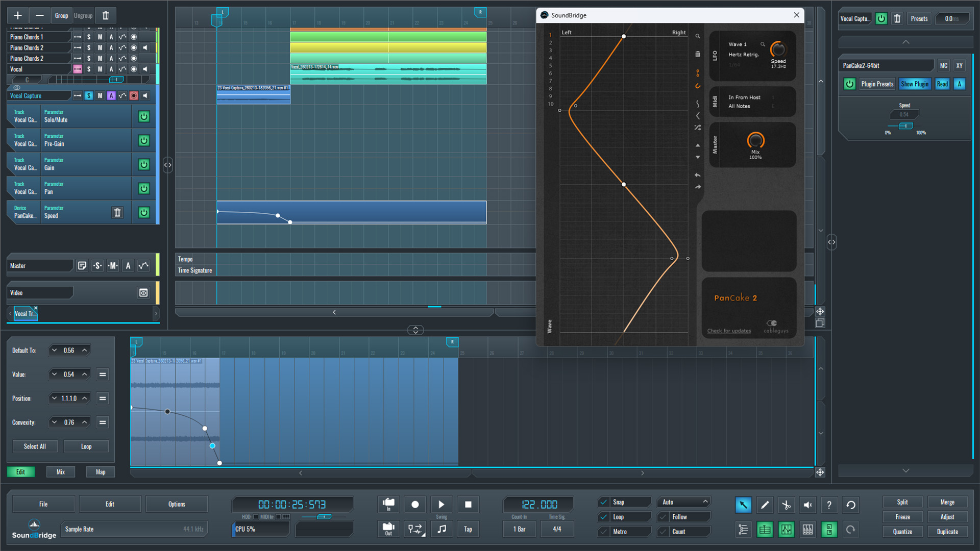The width and height of the screenshot is (980, 551).
Task: Click the PanCake randomize shuffle icon
Action: point(698,128)
